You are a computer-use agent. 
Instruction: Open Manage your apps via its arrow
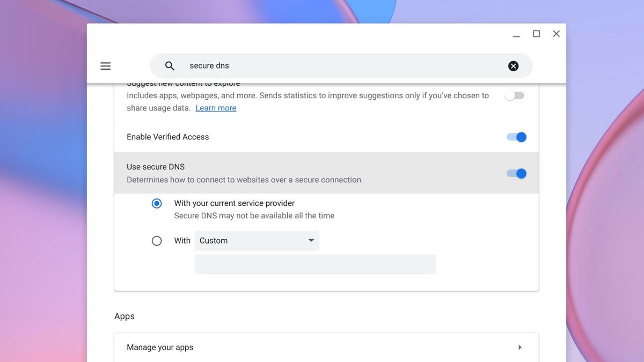pyautogui.click(x=519, y=347)
